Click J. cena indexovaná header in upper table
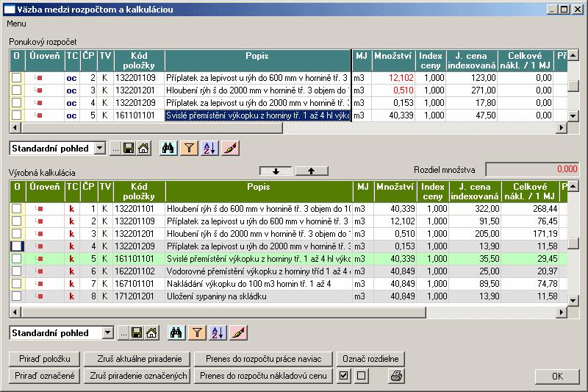Image resolution: width=588 pixels, height=392 pixels. click(x=472, y=60)
